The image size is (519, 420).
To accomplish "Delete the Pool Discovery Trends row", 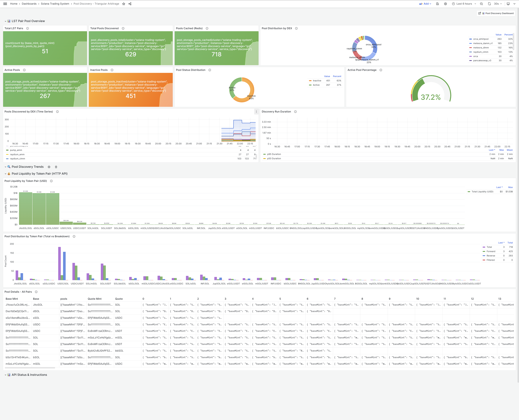I will coord(56,167).
